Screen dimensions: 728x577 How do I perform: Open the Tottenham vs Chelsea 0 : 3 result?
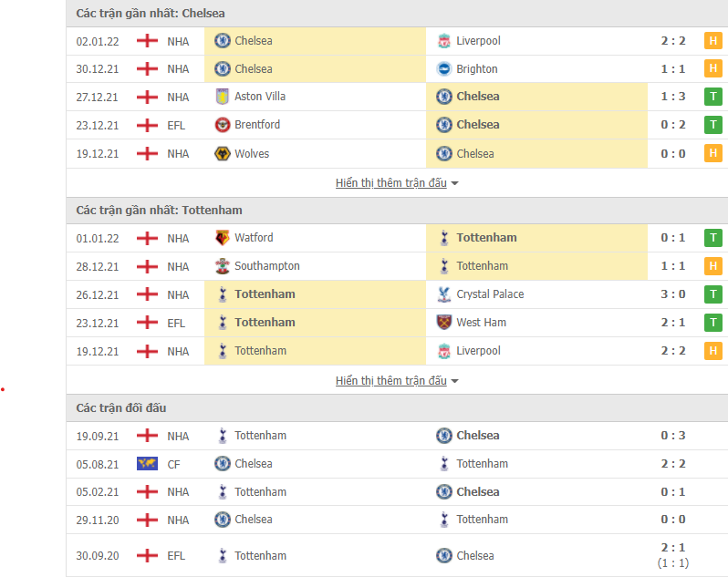pos(673,436)
